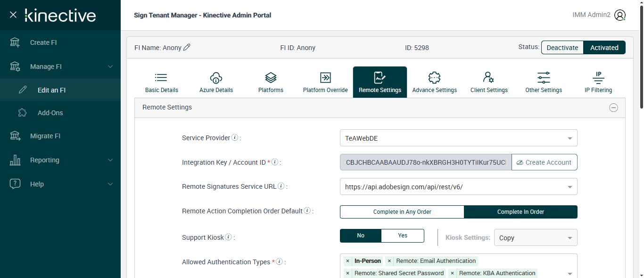Switch to the Advance Settings tab

click(x=434, y=82)
